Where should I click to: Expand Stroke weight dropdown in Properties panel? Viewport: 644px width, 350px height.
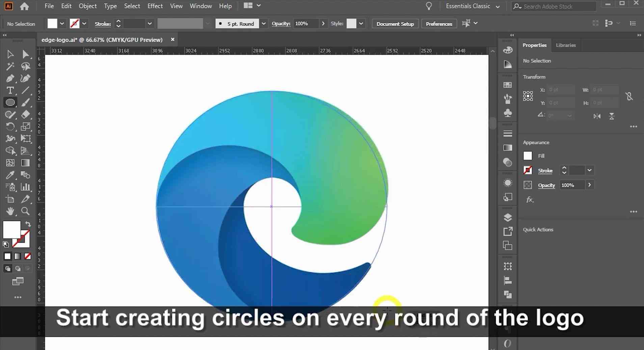(589, 170)
